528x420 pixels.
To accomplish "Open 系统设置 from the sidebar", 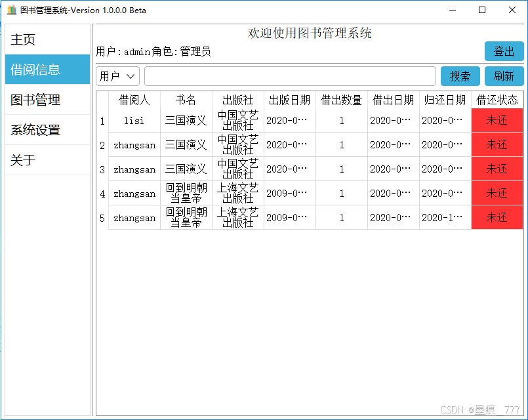I will point(47,130).
